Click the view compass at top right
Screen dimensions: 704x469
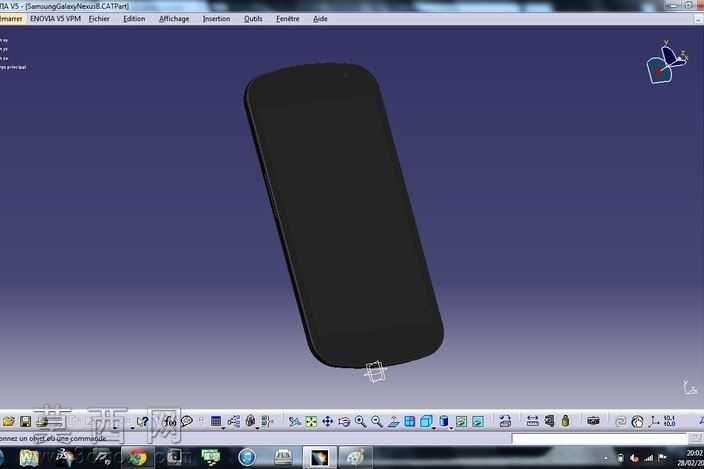[x=666, y=62]
